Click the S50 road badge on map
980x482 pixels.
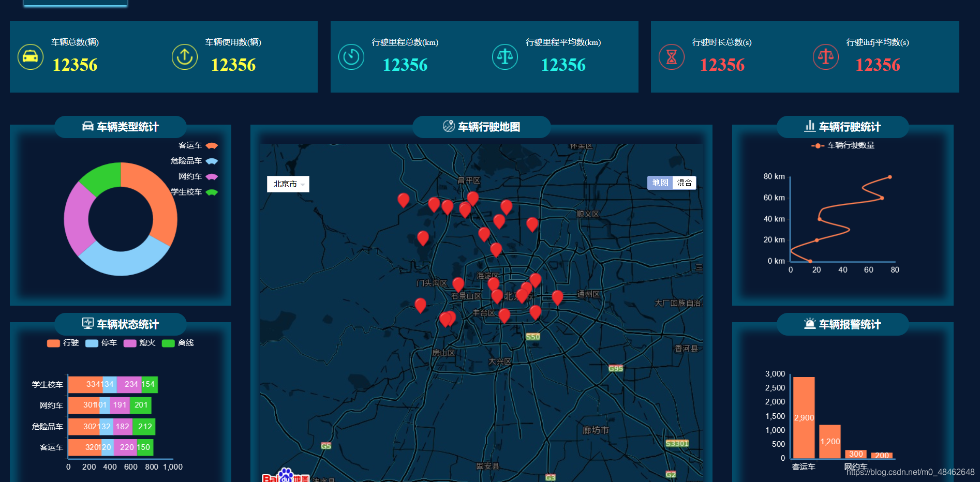click(533, 337)
